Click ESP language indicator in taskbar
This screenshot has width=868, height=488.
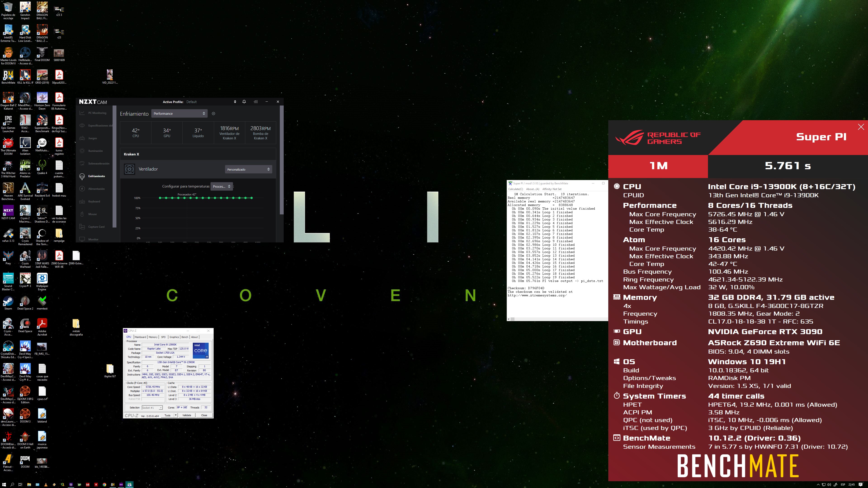[843, 485]
